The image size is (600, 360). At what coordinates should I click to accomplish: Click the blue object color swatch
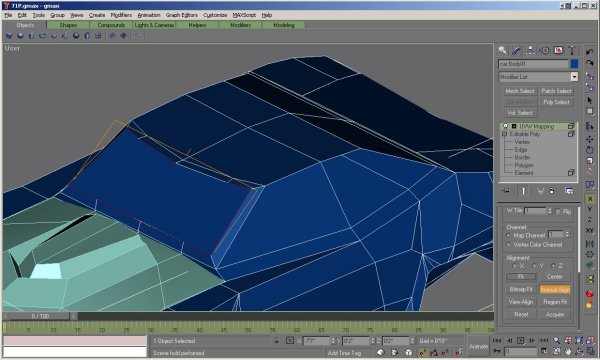pyautogui.click(x=574, y=64)
